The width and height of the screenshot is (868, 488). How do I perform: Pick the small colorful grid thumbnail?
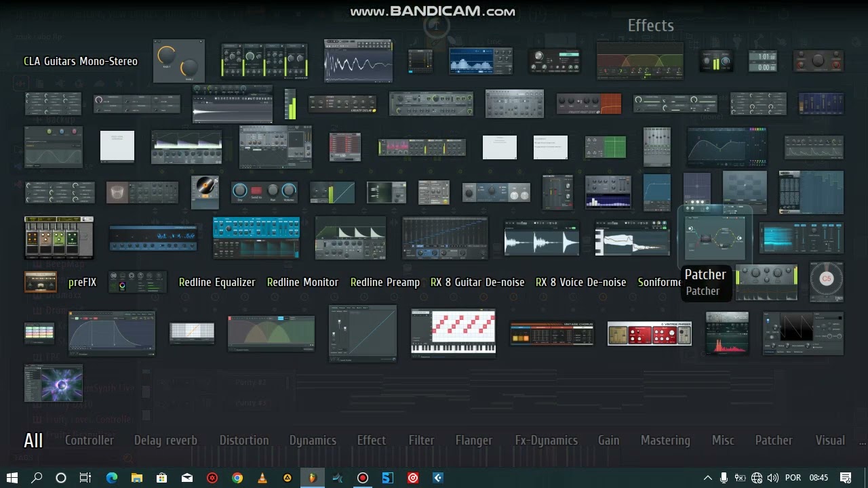[39, 333]
